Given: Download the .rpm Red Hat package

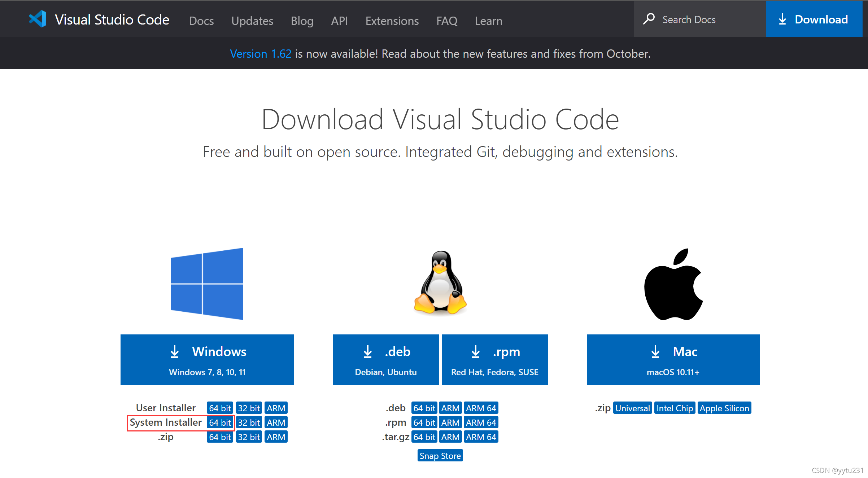Looking at the screenshot, I should 494,359.
